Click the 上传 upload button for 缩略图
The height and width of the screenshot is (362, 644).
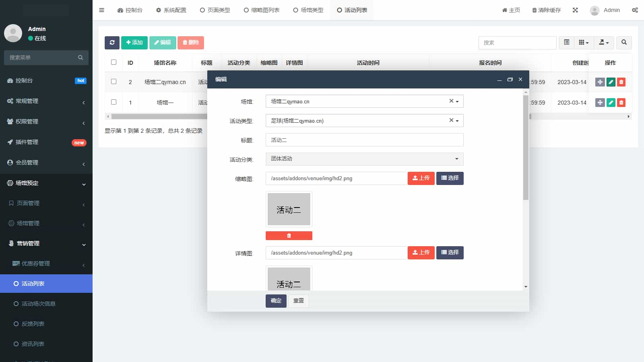(x=421, y=178)
